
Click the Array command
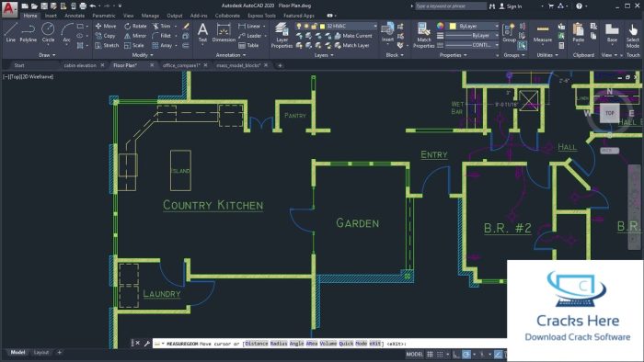tap(162, 46)
